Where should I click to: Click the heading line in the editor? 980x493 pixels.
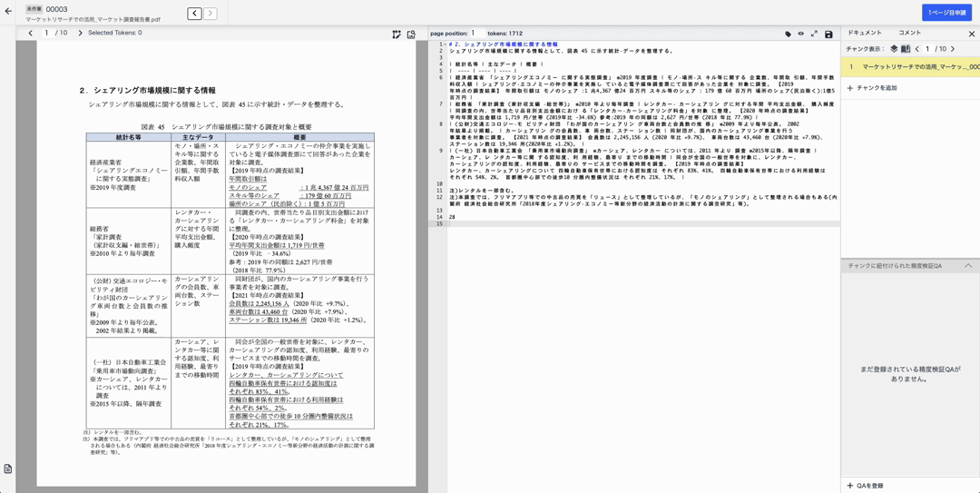point(503,44)
